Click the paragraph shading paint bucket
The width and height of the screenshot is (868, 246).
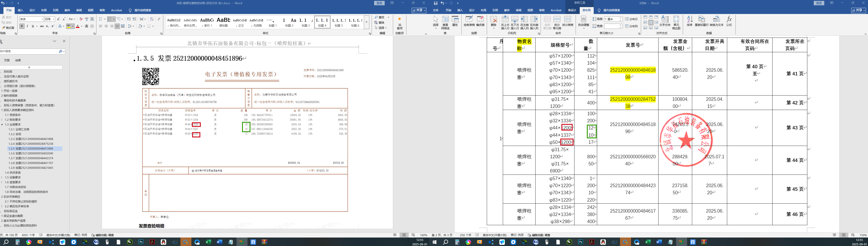(x=140, y=26)
